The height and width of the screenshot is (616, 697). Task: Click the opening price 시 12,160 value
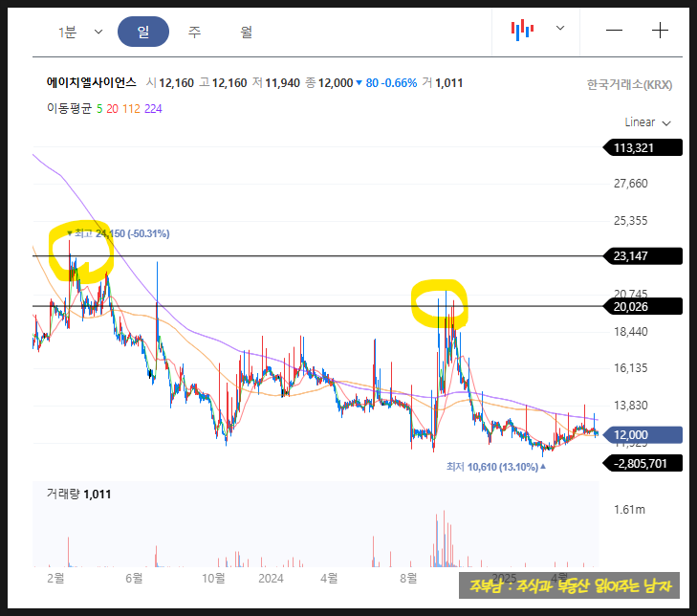[x=170, y=82]
